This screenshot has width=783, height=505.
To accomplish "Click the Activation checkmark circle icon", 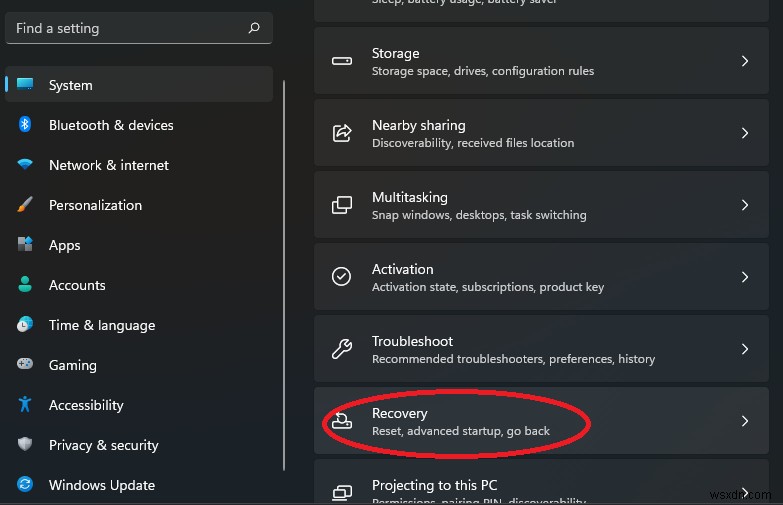I will (x=341, y=277).
